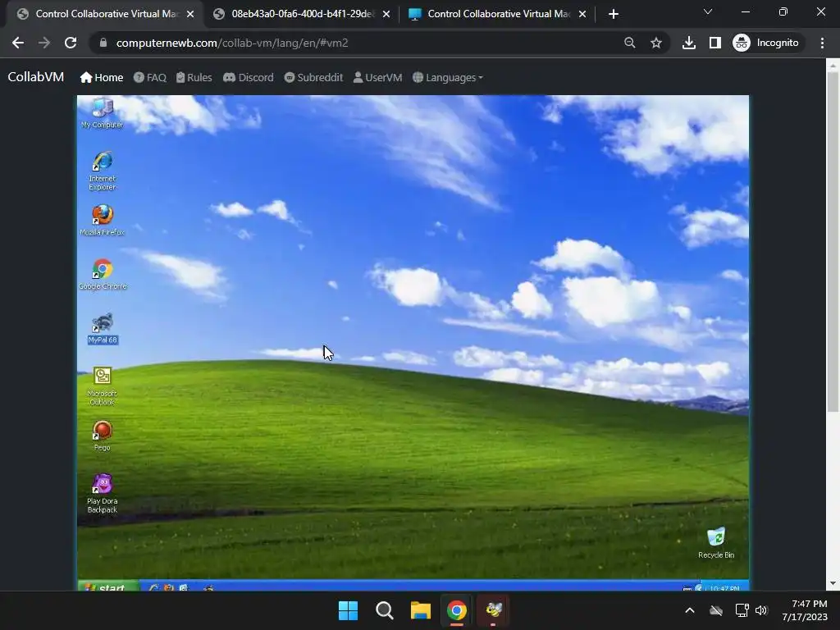The image size is (840, 630).
Task: Open the Recycle Bin on XP desktop
Action: click(715, 543)
